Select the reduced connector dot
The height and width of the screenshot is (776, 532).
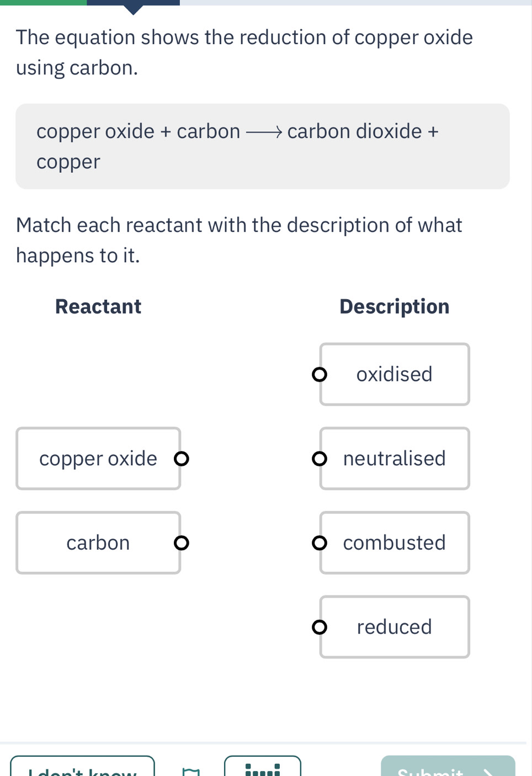pyautogui.click(x=320, y=627)
